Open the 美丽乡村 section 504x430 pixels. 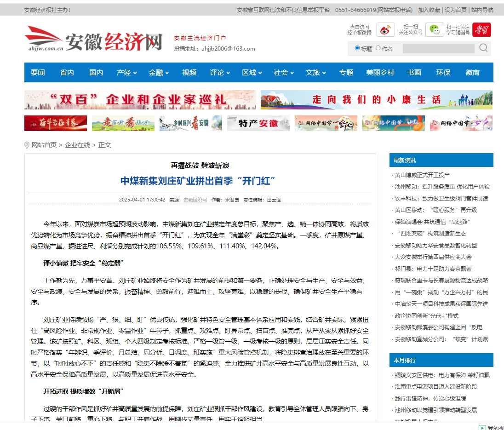pos(380,73)
